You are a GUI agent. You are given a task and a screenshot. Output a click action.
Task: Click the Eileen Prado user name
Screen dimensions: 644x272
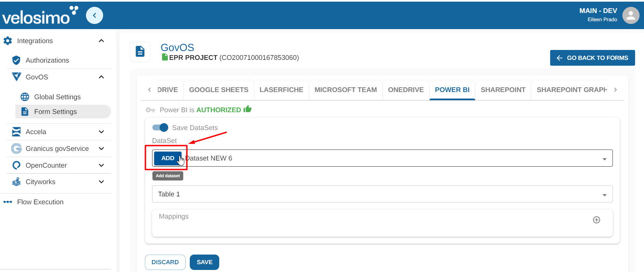click(602, 20)
